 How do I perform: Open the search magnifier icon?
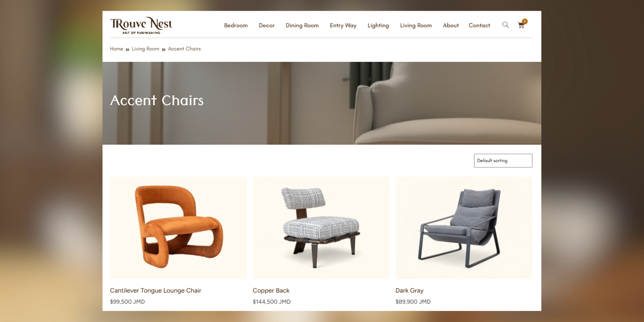505,25
